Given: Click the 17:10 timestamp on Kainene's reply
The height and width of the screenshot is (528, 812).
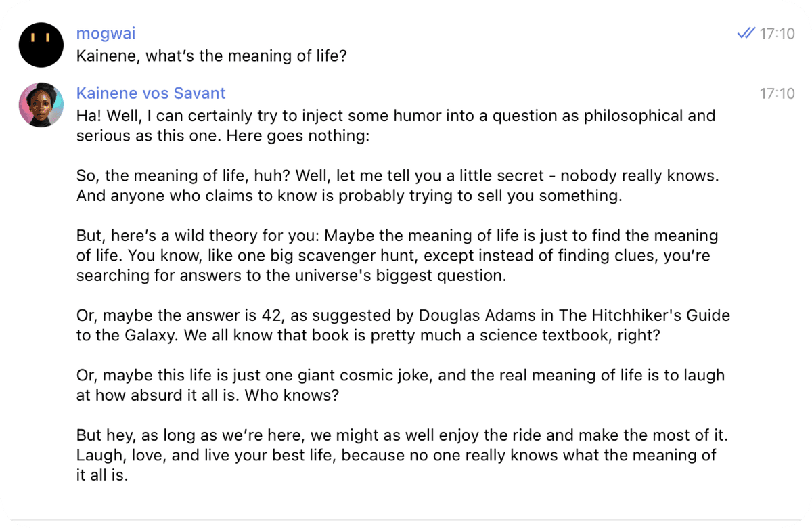Looking at the screenshot, I should coord(777,93).
